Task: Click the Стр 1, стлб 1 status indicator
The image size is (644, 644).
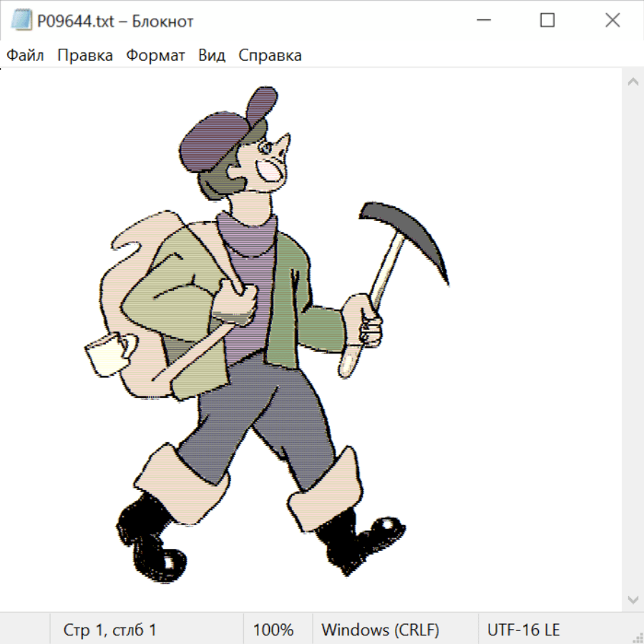Action: pyautogui.click(x=110, y=630)
